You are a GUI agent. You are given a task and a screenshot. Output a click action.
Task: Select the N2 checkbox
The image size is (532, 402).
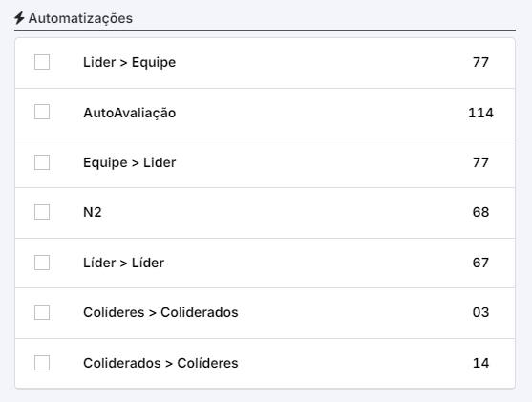pos(42,212)
